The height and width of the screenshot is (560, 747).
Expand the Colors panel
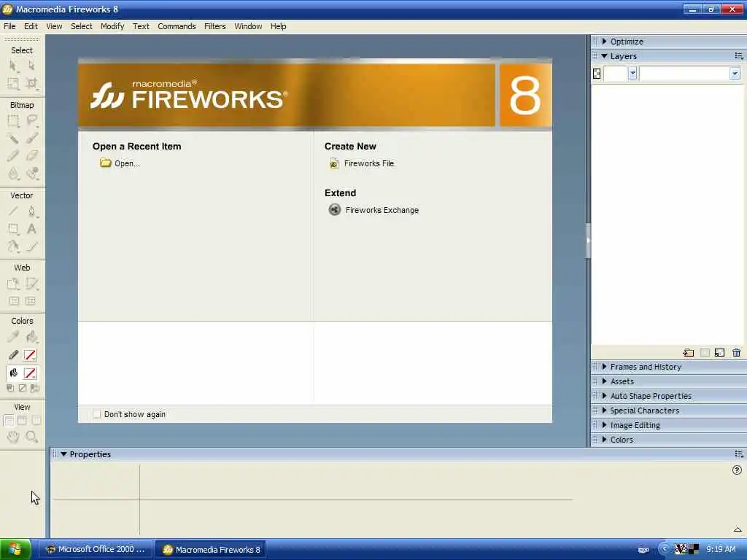[605, 440]
